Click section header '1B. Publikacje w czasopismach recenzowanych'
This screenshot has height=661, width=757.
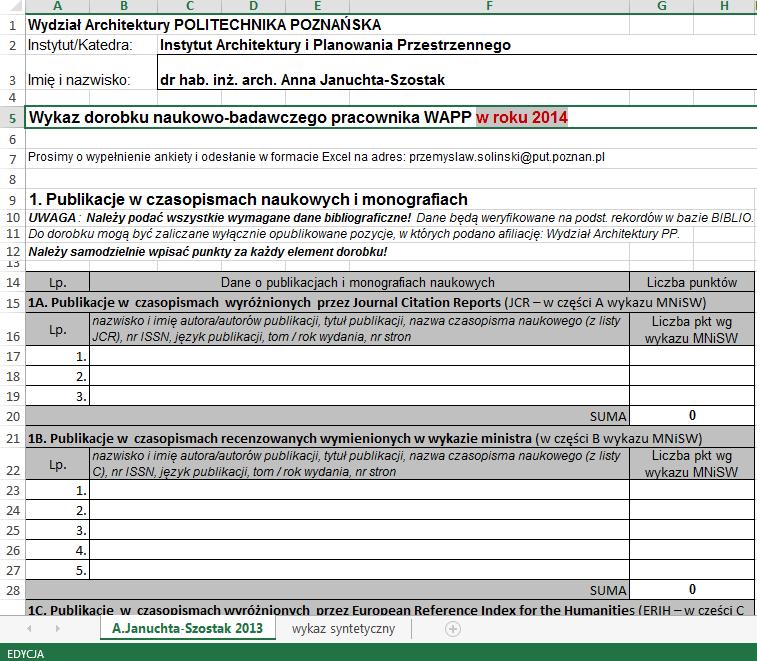390,438
